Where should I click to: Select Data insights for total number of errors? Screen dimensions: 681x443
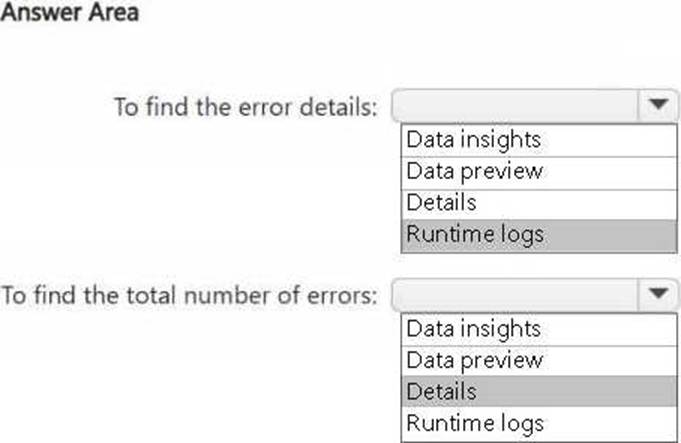pyautogui.click(x=539, y=330)
